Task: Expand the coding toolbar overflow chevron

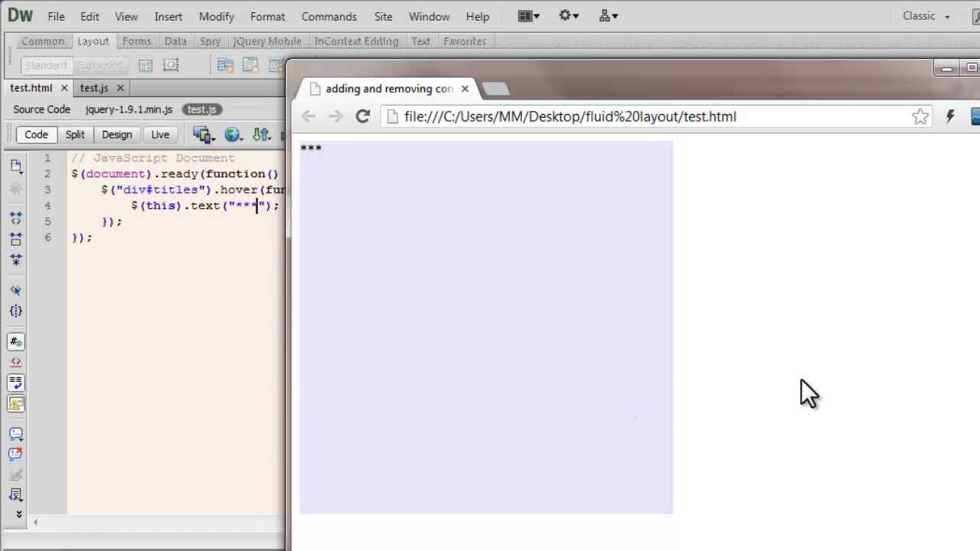Action: point(19,514)
